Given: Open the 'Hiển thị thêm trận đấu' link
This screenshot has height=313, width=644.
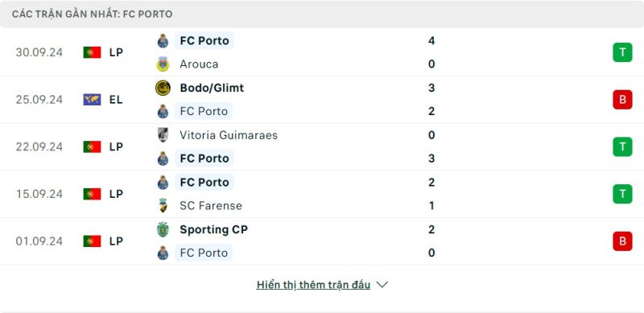Looking at the screenshot, I should click(313, 285).
